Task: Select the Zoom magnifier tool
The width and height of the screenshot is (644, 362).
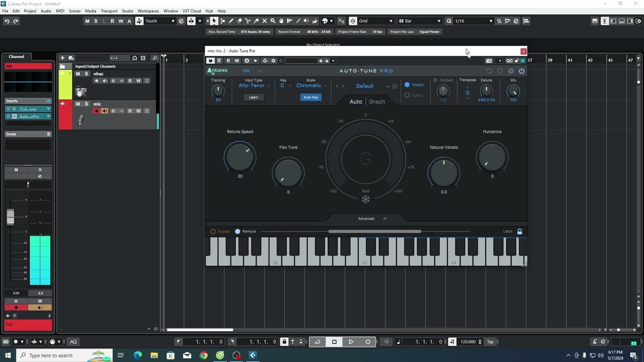Action: (273, 21)
